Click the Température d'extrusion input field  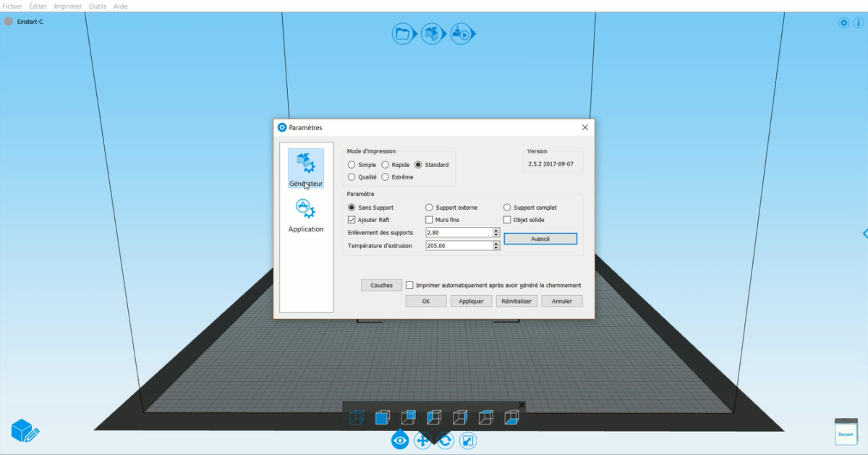[459, 246]
